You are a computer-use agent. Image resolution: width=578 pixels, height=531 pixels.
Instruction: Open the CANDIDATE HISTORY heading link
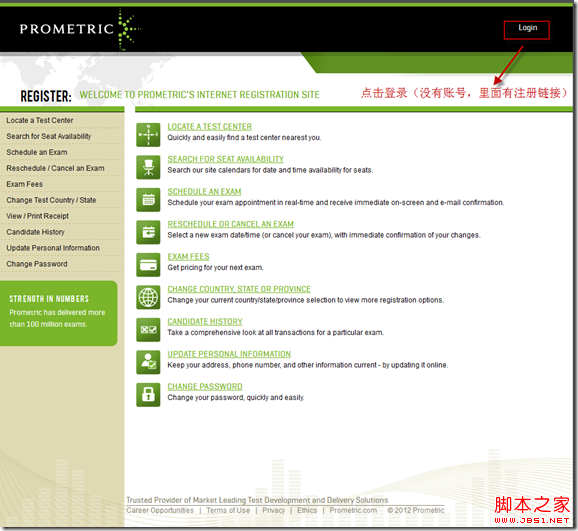pyautogui.click(x=205, y=321)
